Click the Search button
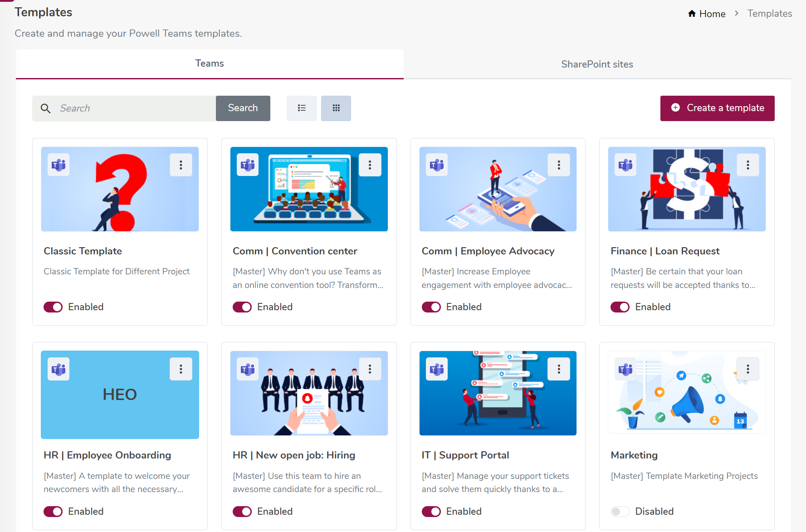This screenshot has height=532, width=806. click(x=243, y=108)
